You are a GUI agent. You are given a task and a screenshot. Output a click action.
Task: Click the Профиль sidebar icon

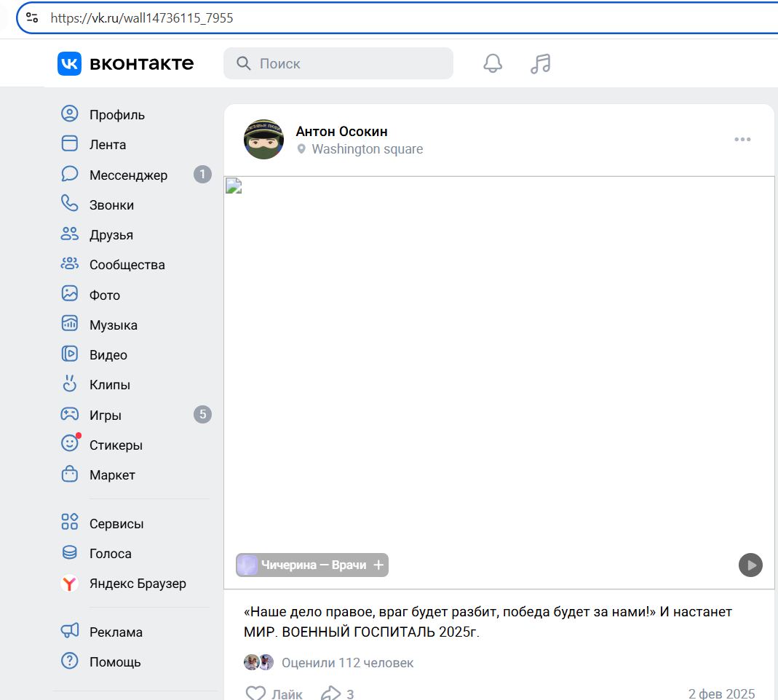click(x=69, y=114)
